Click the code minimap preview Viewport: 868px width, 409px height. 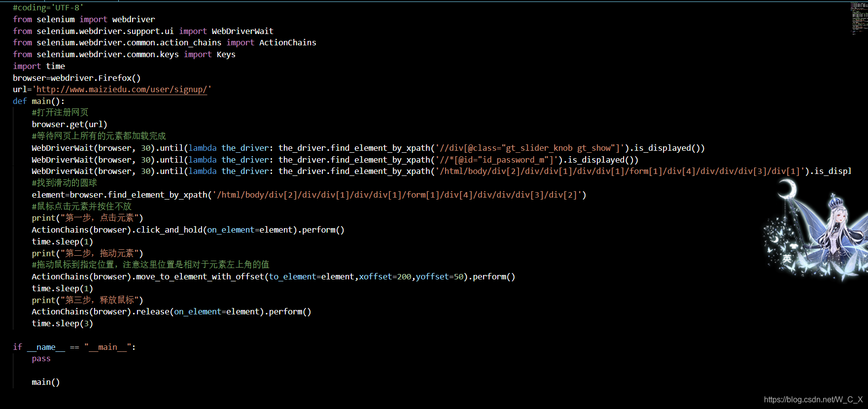pos(860,18)
